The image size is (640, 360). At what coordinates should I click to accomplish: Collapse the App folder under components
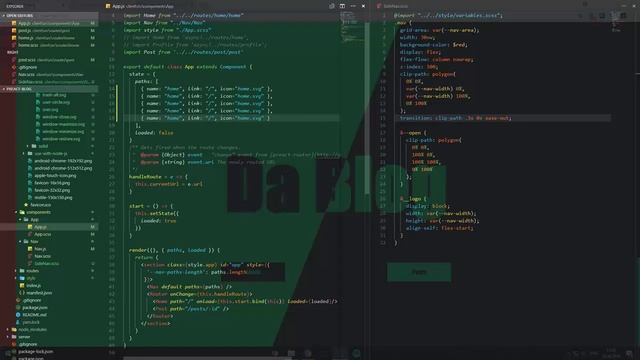[34, 220]
